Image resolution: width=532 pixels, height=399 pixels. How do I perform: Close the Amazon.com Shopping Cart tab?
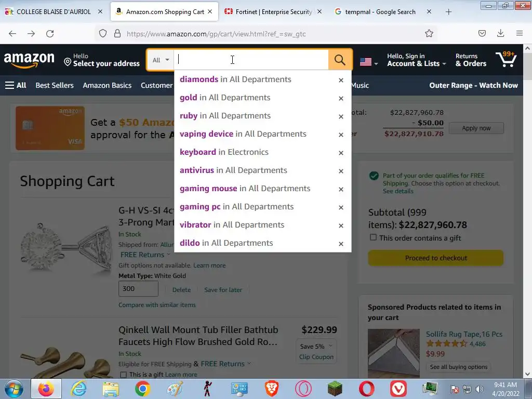click(x=210, y=11)
